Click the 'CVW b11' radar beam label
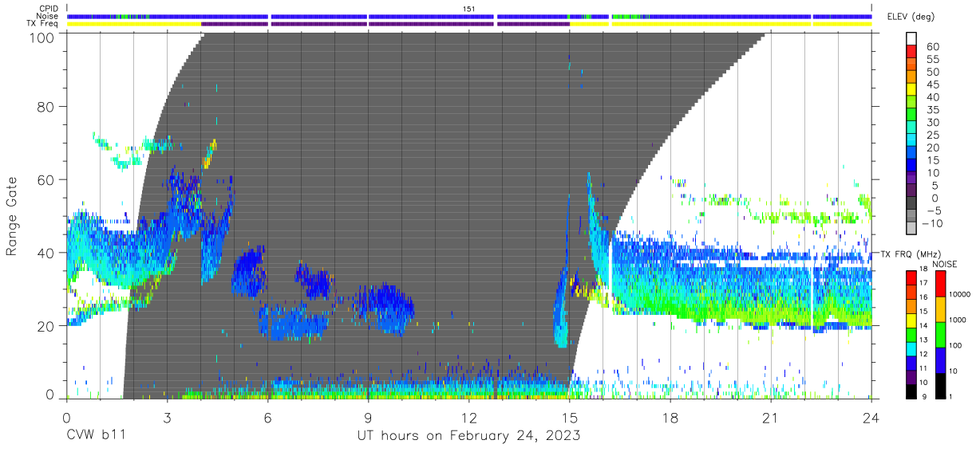Screen dimensions: 980x452 tap(96, 435)
